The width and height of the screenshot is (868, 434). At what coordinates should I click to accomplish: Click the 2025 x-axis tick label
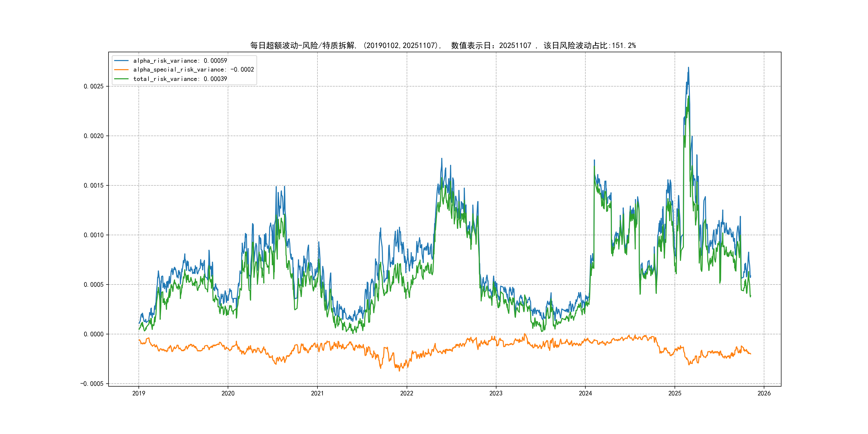[x=675, y=393]
